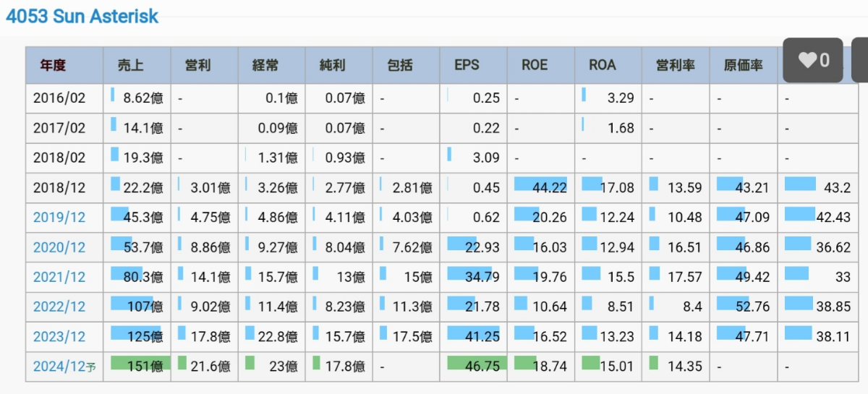
Task: Click the ROE column header
Action: pyautogui.click(x=535, y=65)
